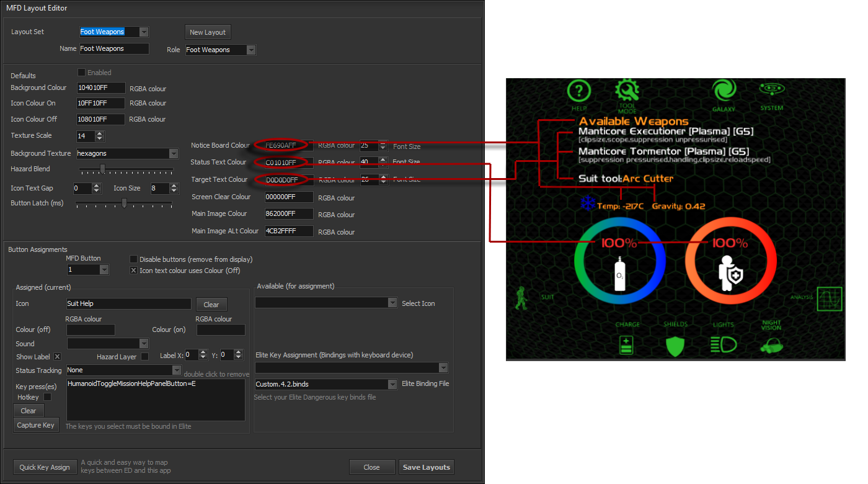Click the Background Colour input field
Viewport: 868px width, 484px height.
point(100,88)
